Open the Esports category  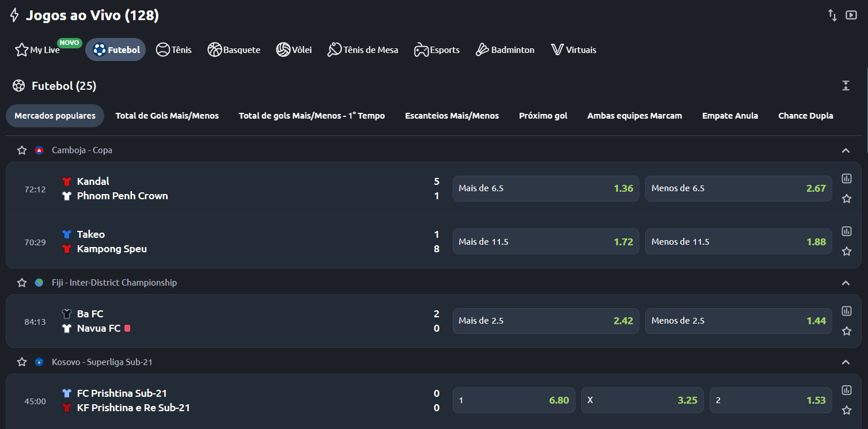(437, 50)
